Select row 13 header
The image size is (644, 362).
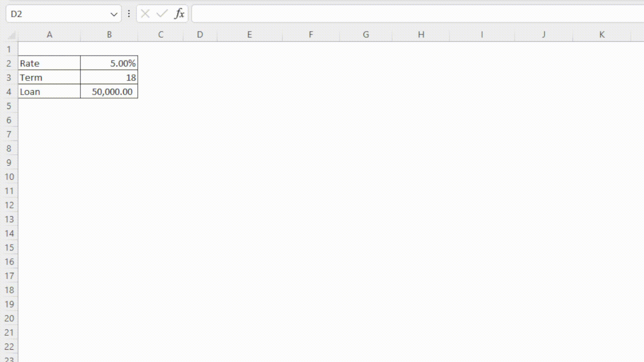coord(9,219)
